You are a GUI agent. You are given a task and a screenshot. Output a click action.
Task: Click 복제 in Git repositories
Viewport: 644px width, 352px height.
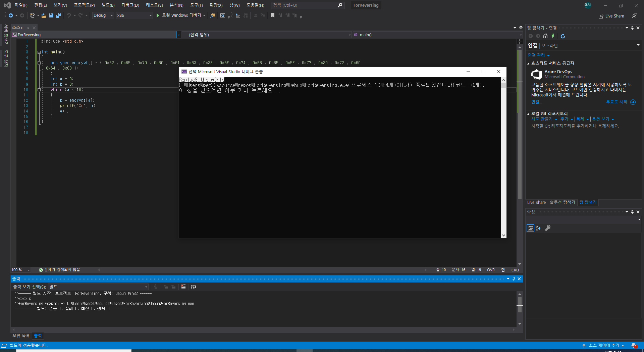[x=580, y=119]
